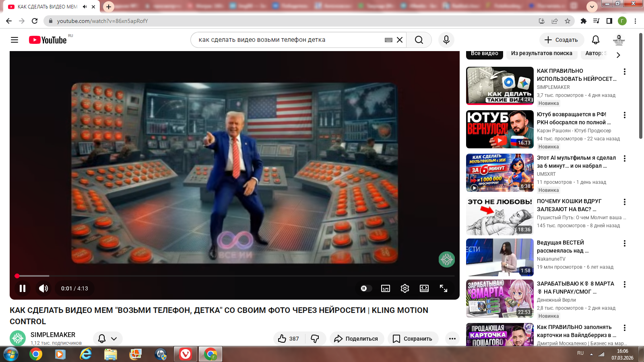The image size is (644, 362).
Task: Show more filter chips with arrow
Action: click(x=619, y=55)
